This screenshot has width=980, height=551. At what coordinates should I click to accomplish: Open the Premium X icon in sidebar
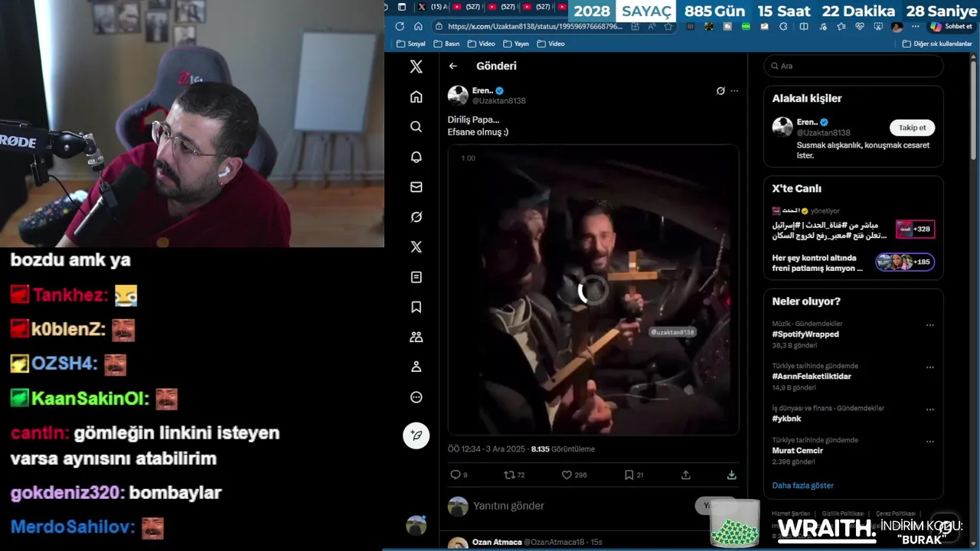point(416,246)
